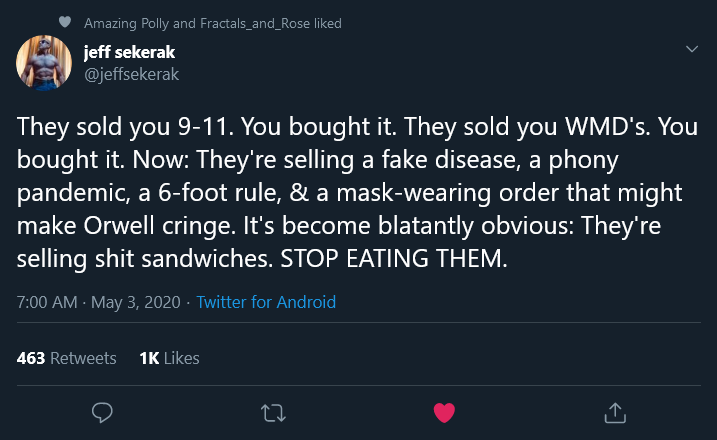Reply to jeff sekerak's tweet
The height and width of the screenshot is (440, 717).
101,411
